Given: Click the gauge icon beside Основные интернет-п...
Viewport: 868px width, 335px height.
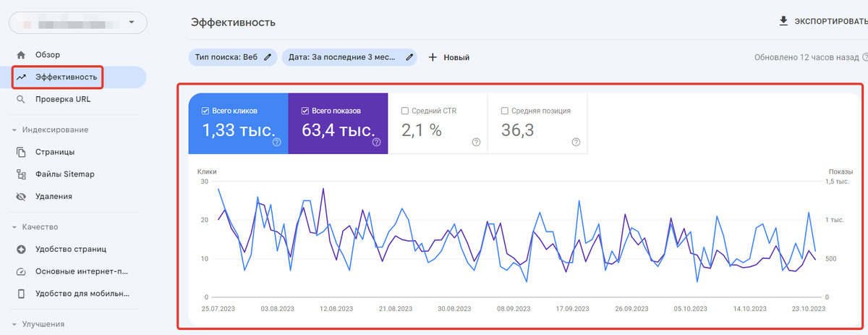Looking at the screenshot, I should point(21,271).
